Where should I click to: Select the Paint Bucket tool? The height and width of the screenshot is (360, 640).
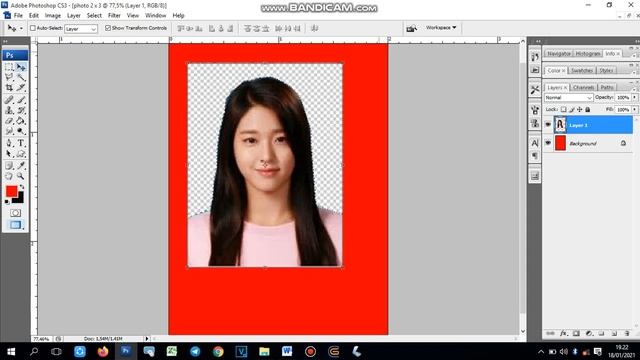pyautogui.click(x=21, y=121)
